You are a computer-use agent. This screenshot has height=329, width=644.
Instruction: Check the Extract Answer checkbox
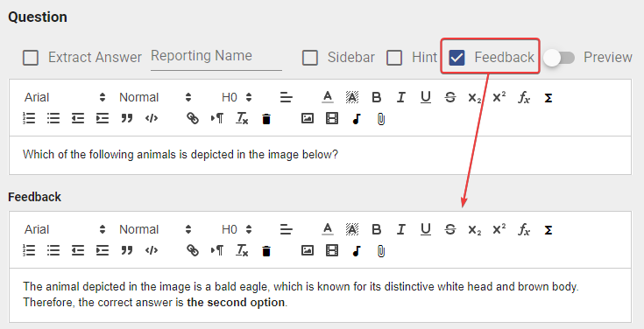31,58
